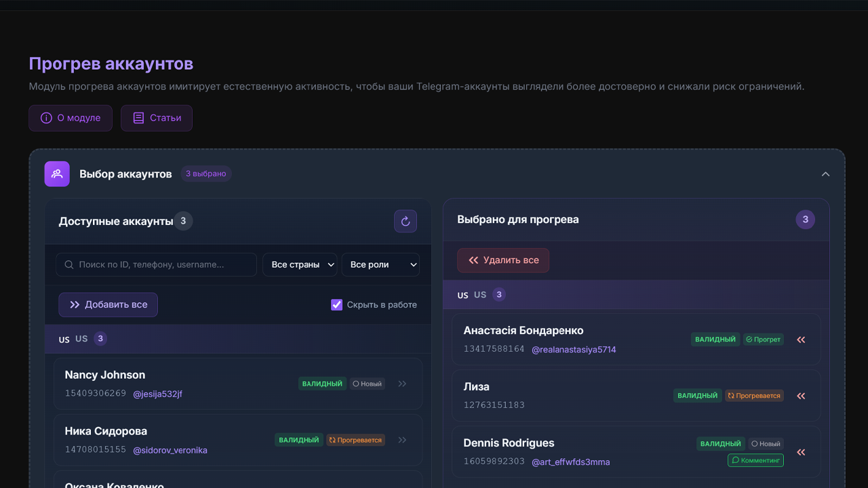This screenshot has width=868, height=488.
Task: Click the search magnifier icon
Action: tap(69, 264)
